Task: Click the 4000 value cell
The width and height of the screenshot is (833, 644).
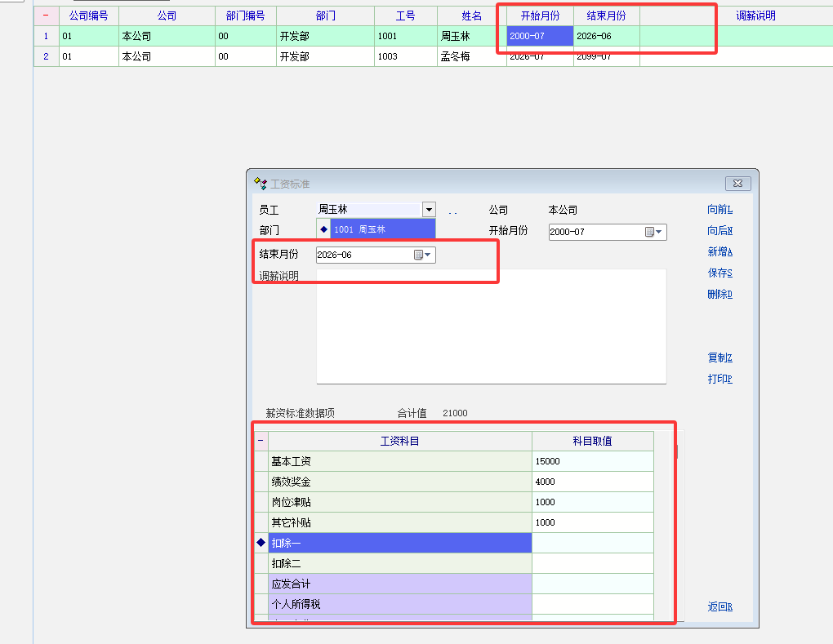Action: coord(592,482)
